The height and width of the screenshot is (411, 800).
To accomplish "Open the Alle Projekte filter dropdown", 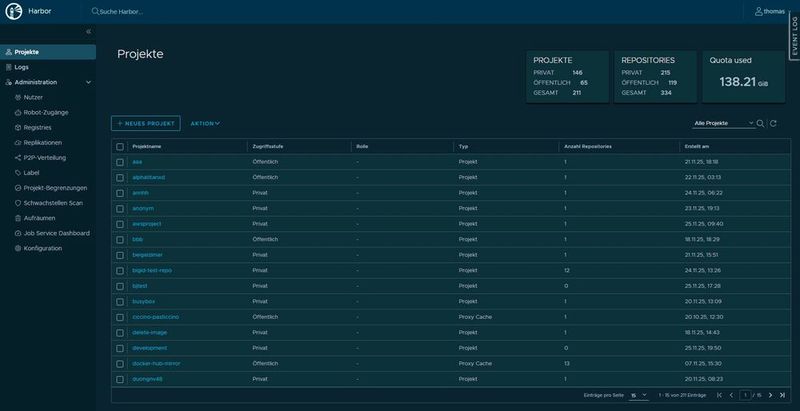I will pos(723,123).
